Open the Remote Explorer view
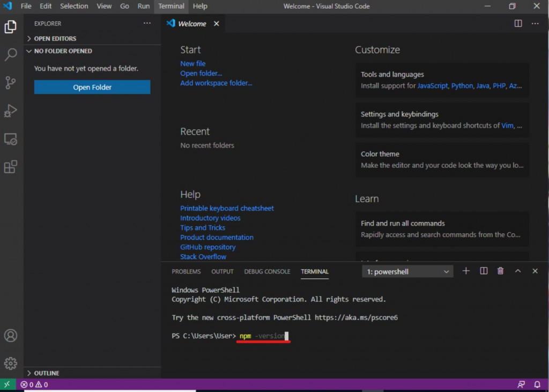 11,139
